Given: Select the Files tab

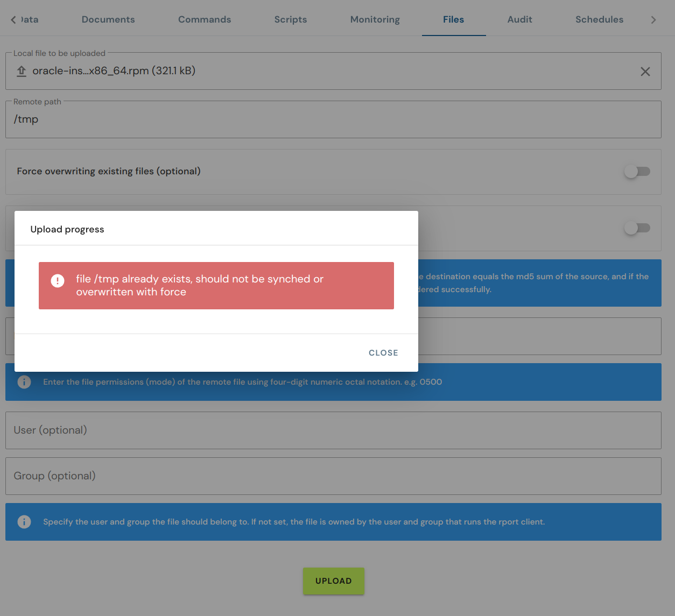Looking at the screenshot, I should pyautogui.click(x=453, y=19).
